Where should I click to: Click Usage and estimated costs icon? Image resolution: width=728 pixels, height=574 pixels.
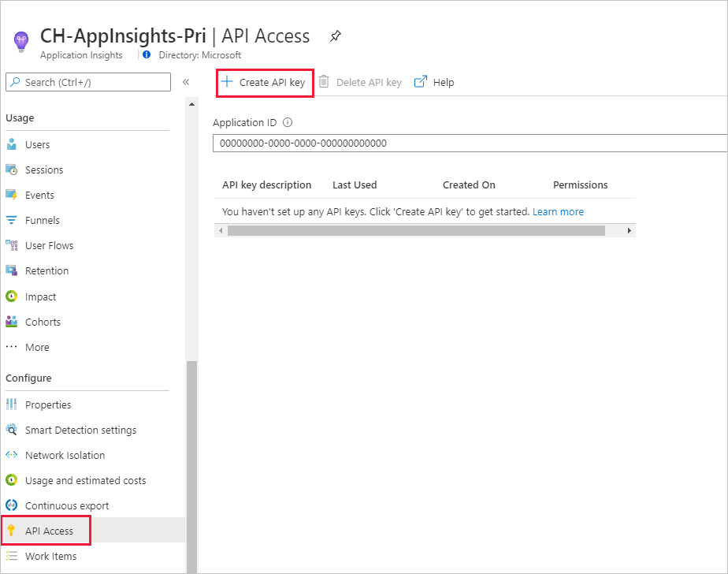12,479
